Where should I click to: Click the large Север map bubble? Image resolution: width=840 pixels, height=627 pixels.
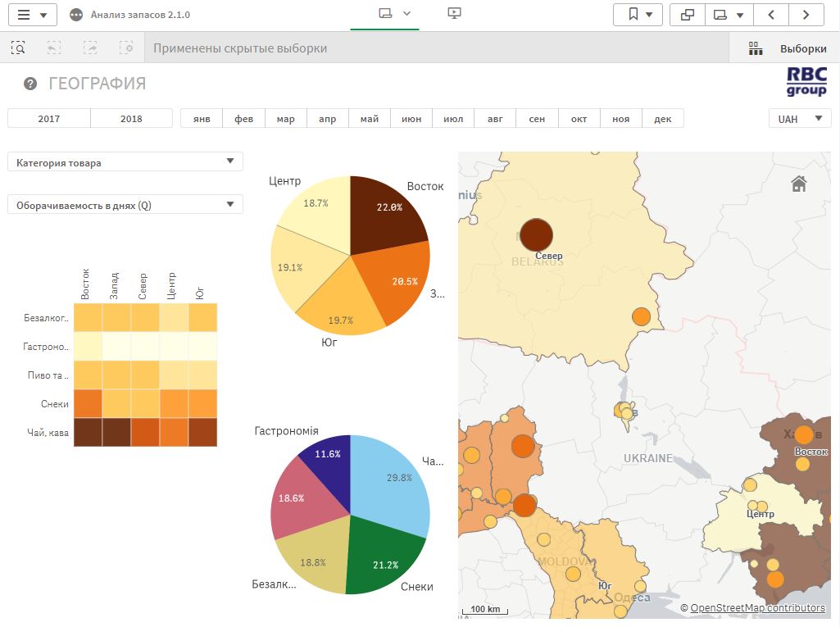[x=536, y=234]
